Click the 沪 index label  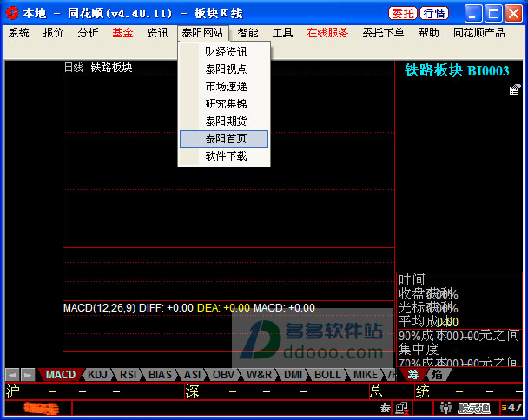(x=12, y=391)
